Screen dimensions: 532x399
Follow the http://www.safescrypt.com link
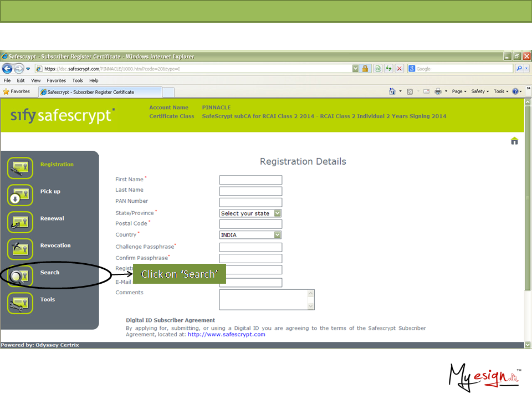[226, 335]
